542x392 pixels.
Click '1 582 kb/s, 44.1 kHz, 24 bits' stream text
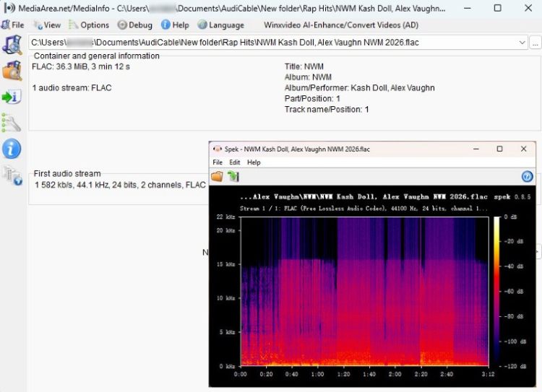click(120, 185)
